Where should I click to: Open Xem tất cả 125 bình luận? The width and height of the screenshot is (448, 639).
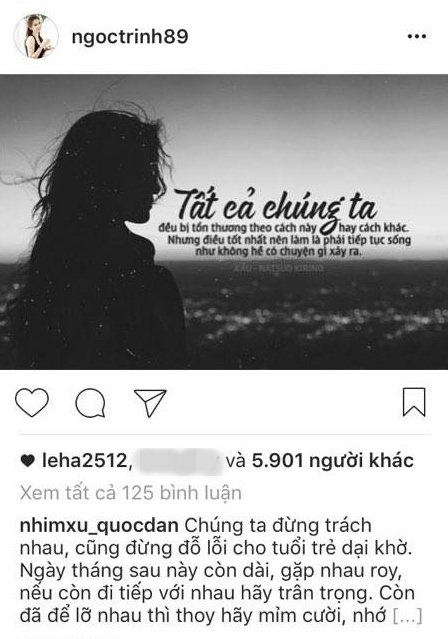[x=130, y=493]
